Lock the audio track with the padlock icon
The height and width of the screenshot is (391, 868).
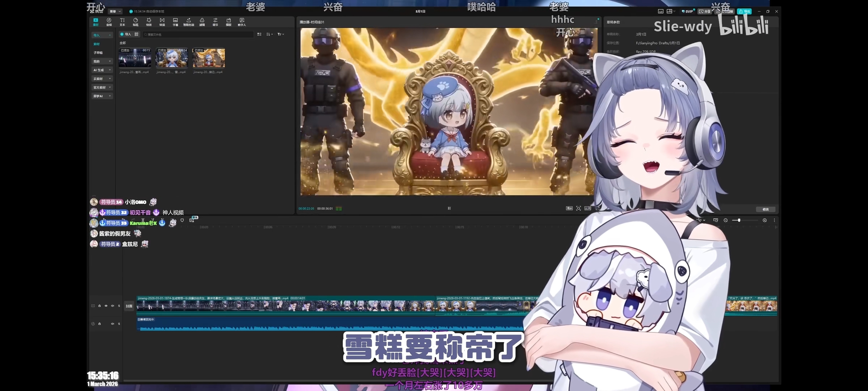99,324
